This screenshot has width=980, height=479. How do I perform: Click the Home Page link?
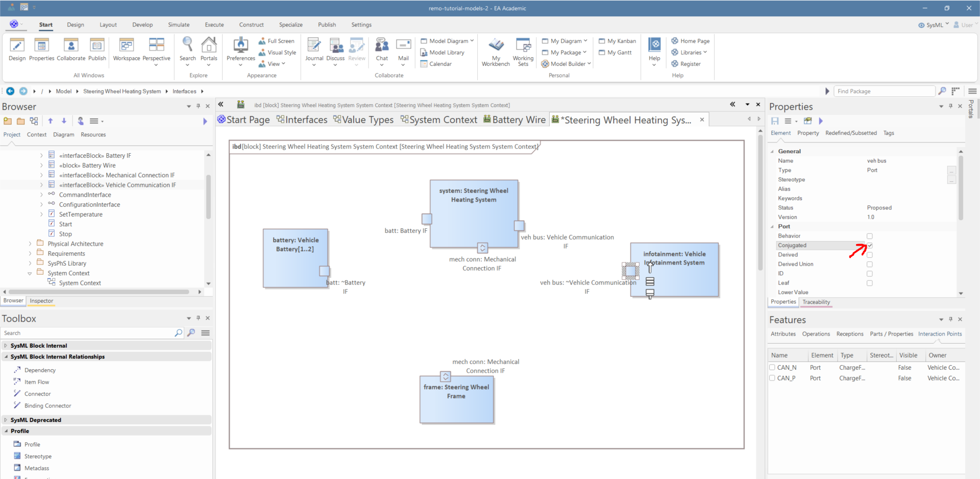[x=694, y=41]
